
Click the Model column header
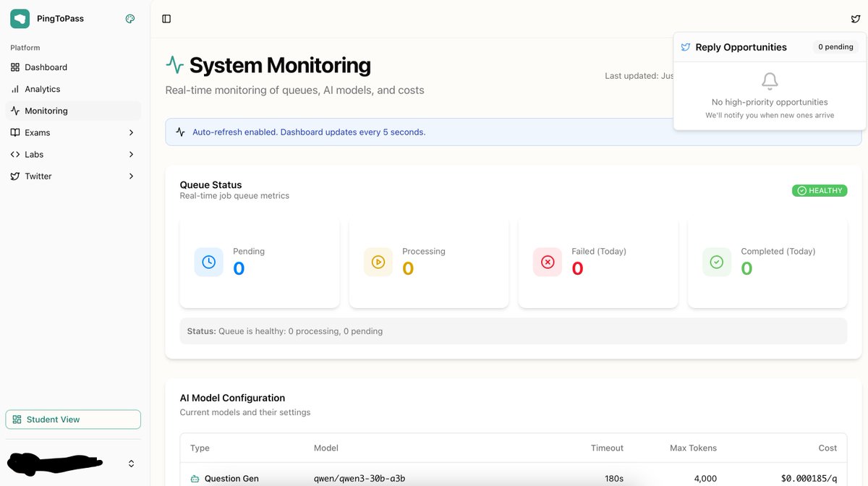click(326, 448)
